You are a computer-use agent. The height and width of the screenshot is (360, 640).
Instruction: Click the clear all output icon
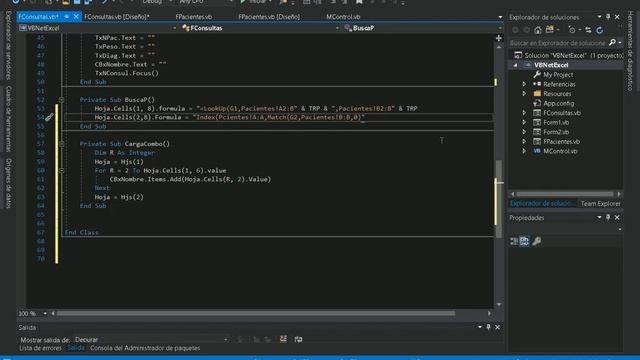[x=283, y=339]
